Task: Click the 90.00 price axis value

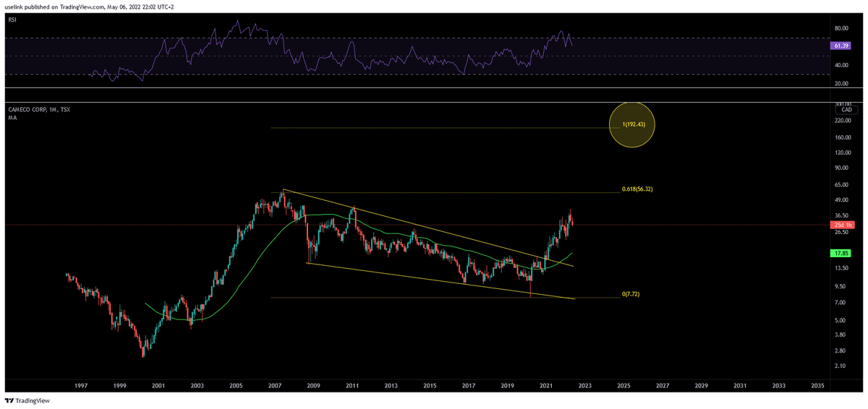Action: tap(841, 168)
